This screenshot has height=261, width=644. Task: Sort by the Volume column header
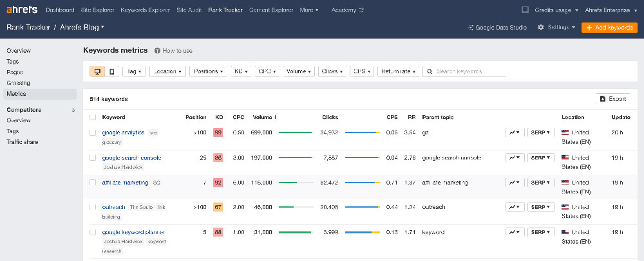pos(265,117)
